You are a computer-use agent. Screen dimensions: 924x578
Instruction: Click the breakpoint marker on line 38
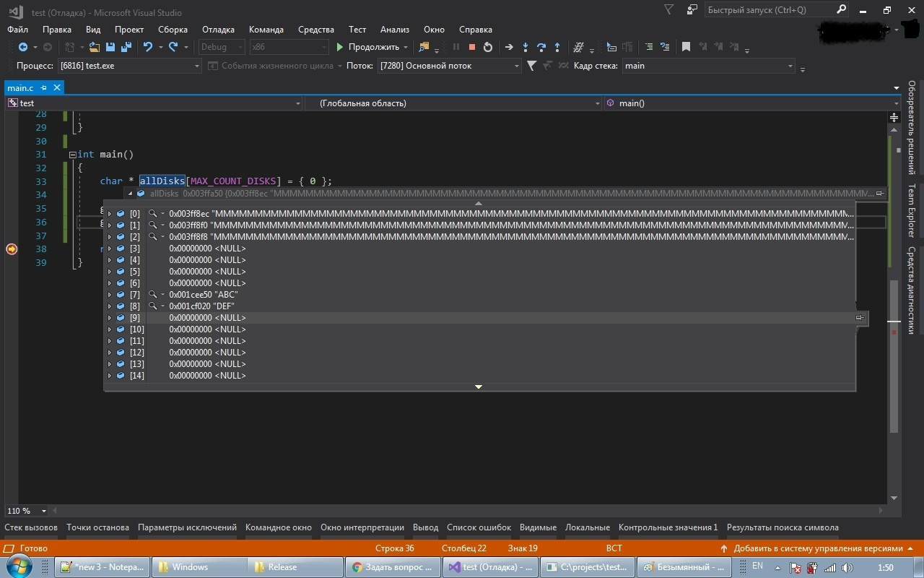pyautogui.click(x=12, y=249)
